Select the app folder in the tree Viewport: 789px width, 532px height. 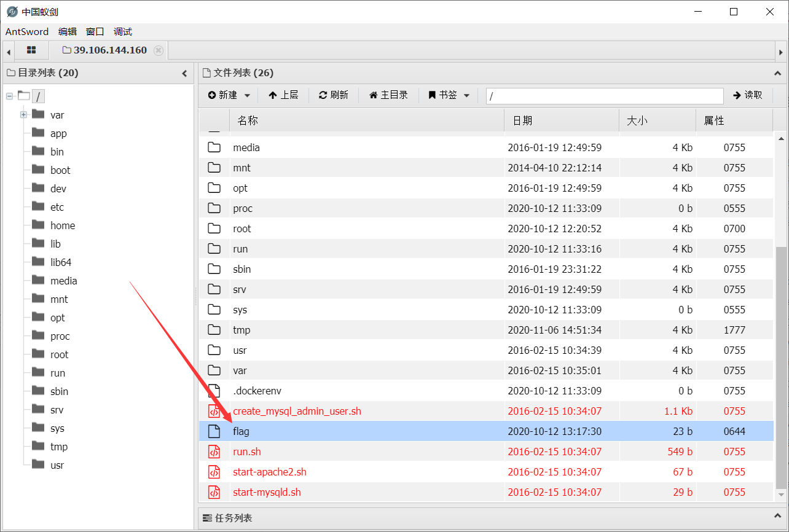coord(58,133)
